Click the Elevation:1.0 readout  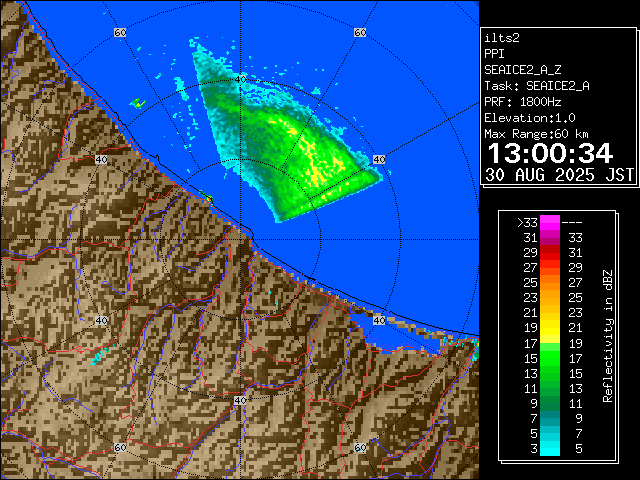click(528, 118)
